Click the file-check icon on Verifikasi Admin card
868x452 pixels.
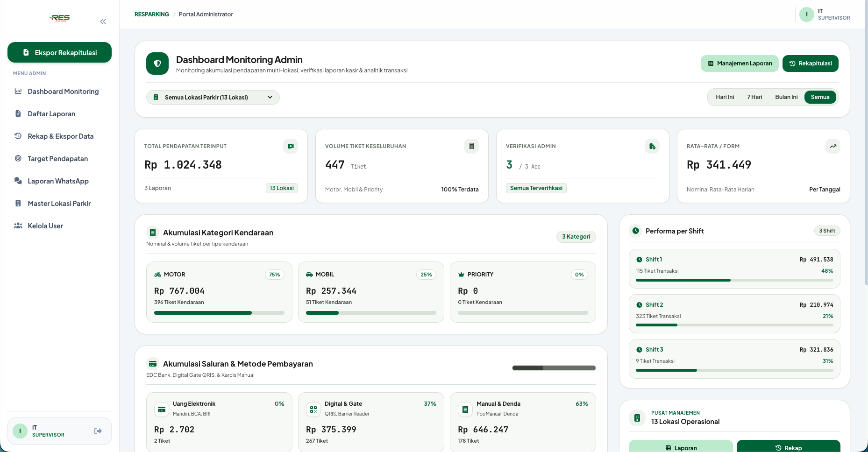coord(652,146)
